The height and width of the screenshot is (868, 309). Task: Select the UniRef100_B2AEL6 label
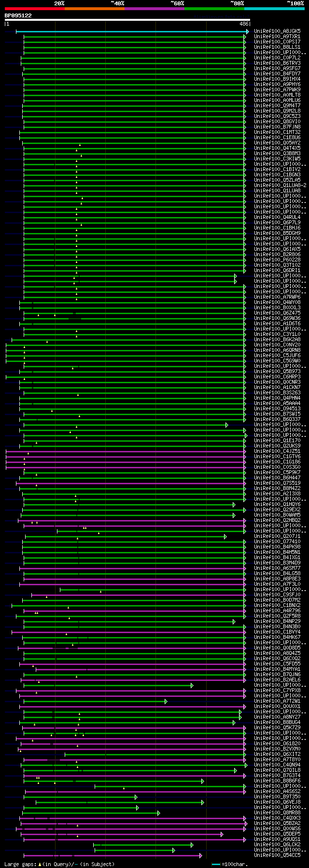point(277,680)
